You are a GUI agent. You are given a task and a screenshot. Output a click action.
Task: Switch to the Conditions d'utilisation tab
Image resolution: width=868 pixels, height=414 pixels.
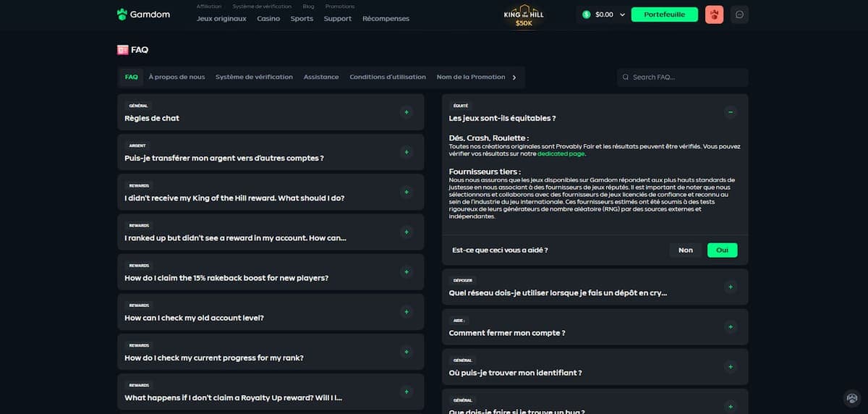[388, 77]
